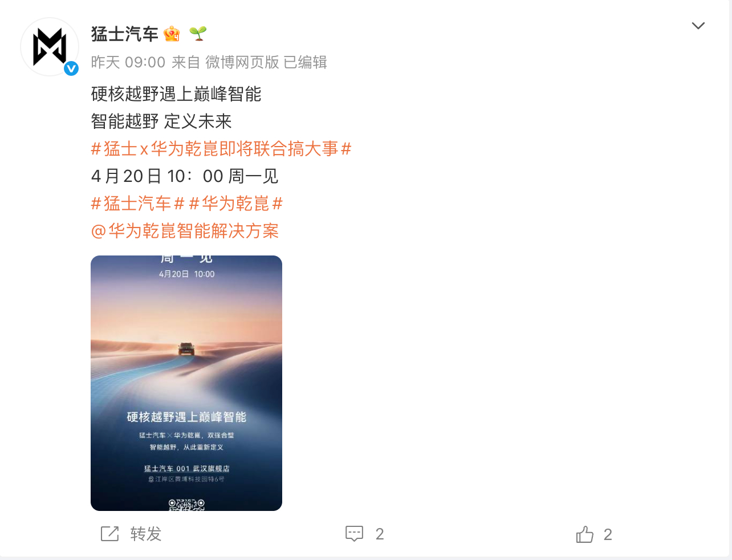The height and width of the screenshot is (560, 732).
Task: Open the #华为乾崑# hashtag topic
Action: pyautogui.click(x=236, y=204)
